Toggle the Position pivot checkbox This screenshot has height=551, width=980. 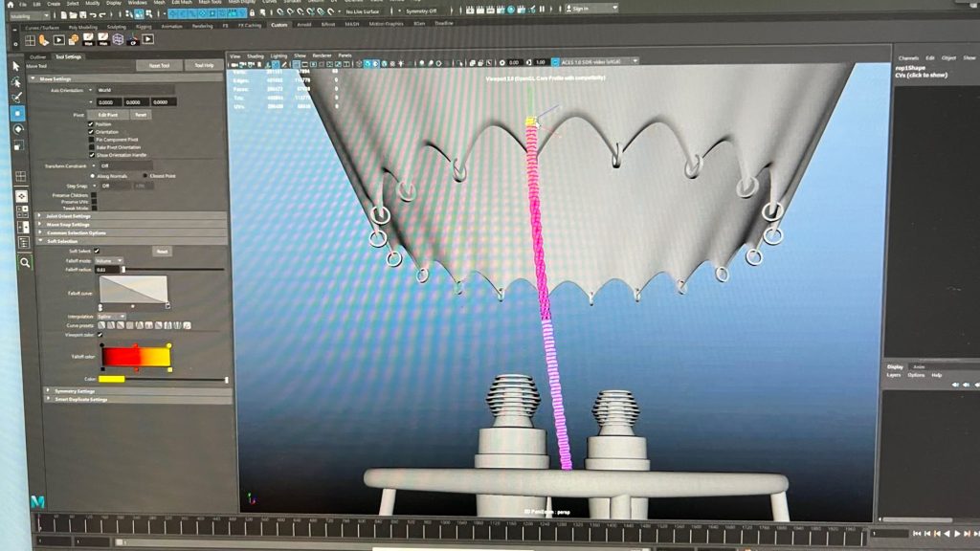point(91,124)
